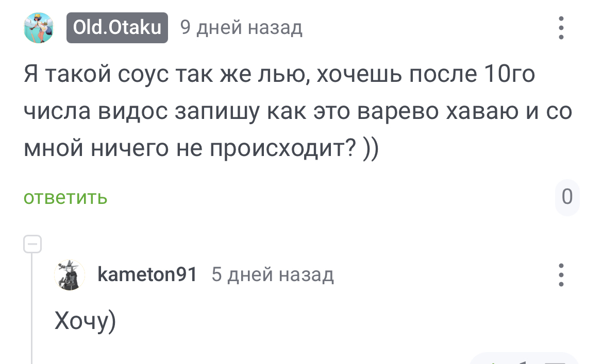
Task: Click the "Хочу)" reply text
Action: click(x=85, y=322)
